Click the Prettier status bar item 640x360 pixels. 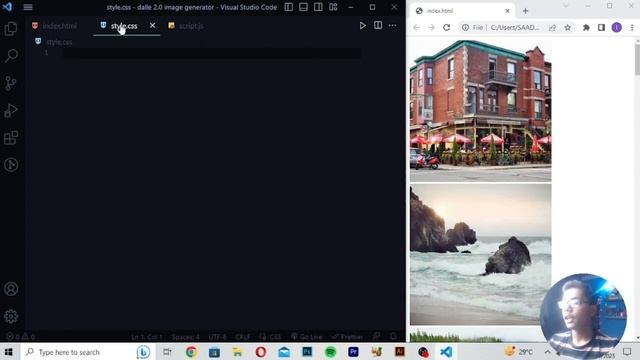(x=347, y=337)
